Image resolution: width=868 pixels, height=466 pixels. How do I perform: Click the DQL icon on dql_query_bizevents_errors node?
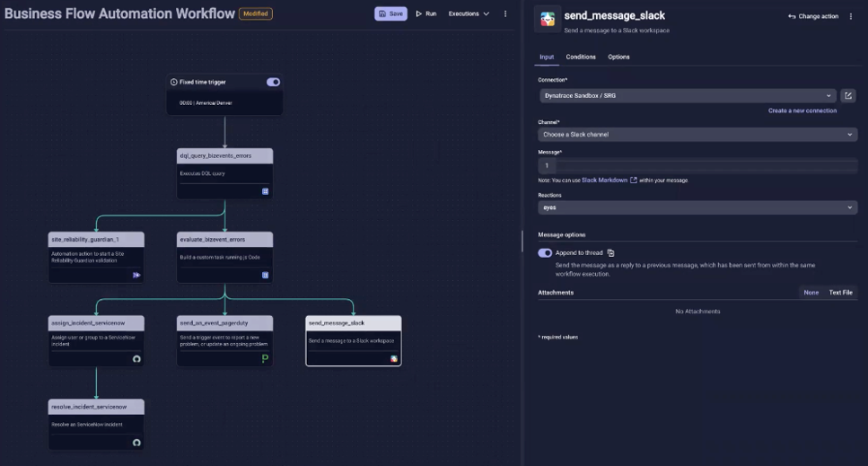(265, 191)
